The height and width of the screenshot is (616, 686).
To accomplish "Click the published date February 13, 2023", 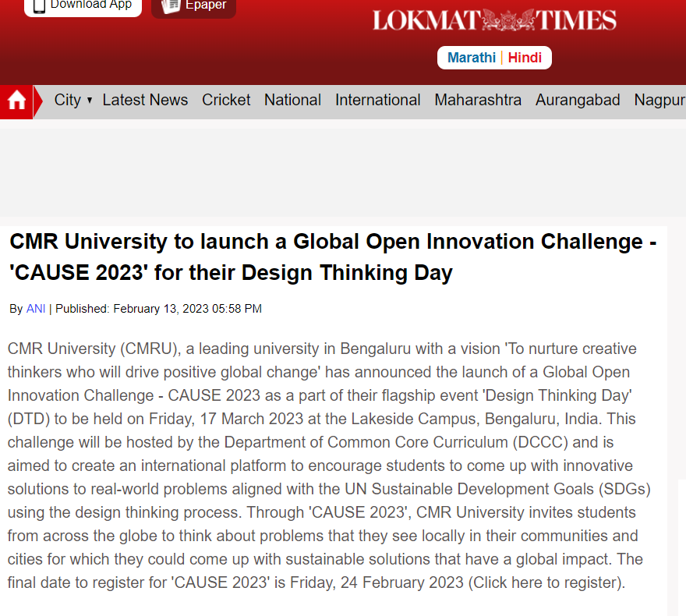I will (187, 309).
